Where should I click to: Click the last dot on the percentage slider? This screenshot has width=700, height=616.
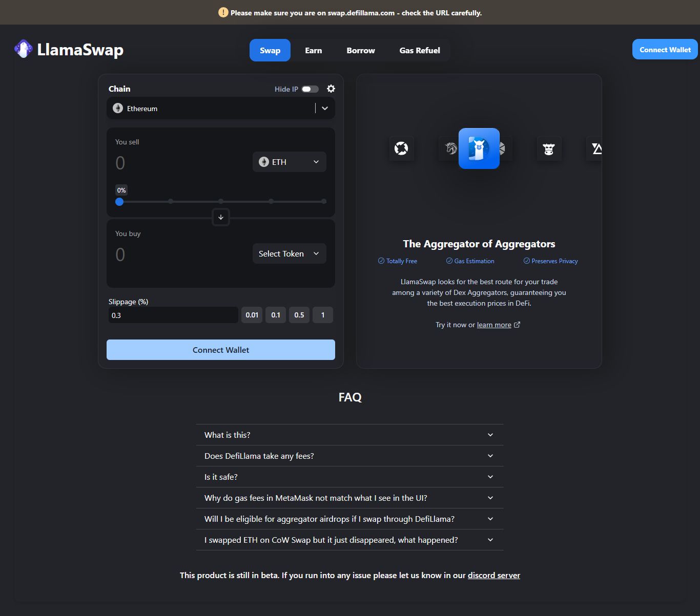coord(324,201)
